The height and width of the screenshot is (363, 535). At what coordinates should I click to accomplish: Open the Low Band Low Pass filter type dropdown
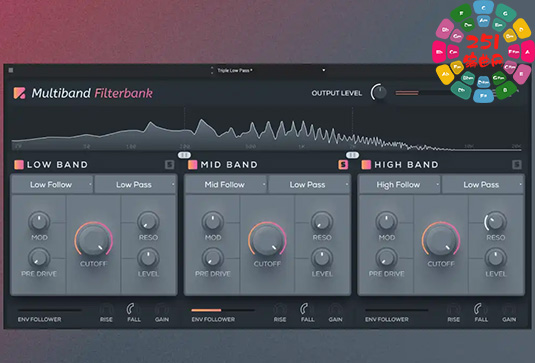pyautogui.click(x=135, y=185)
